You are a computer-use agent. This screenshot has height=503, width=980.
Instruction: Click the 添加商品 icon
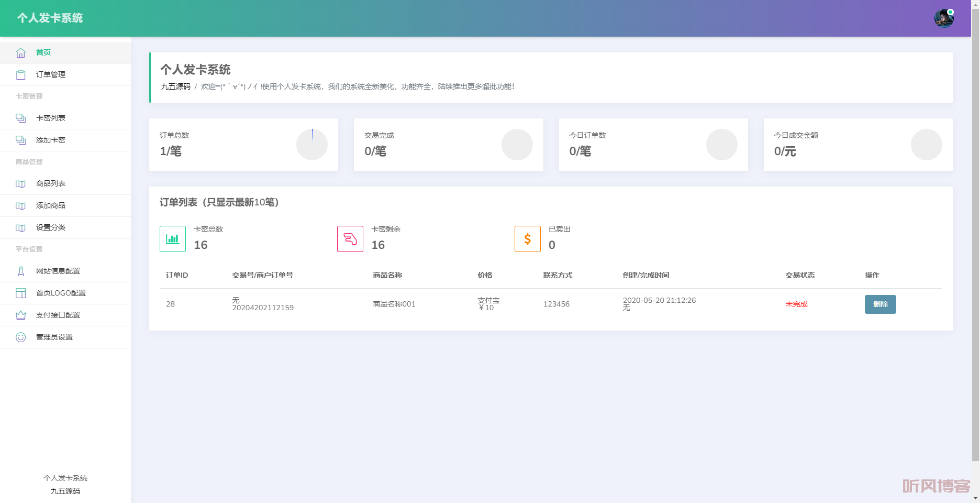coord(20,205)
